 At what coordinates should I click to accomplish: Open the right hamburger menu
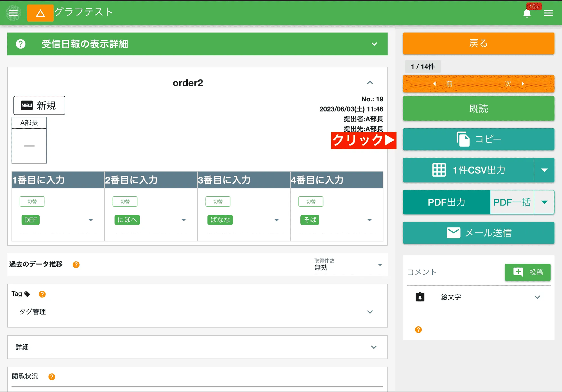tap(548, 13)
